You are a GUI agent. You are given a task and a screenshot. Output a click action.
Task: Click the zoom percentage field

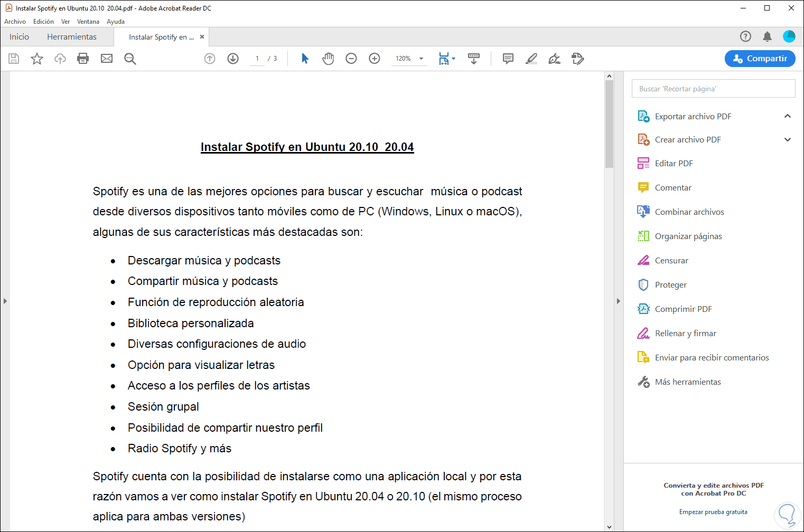pos(403,59)
